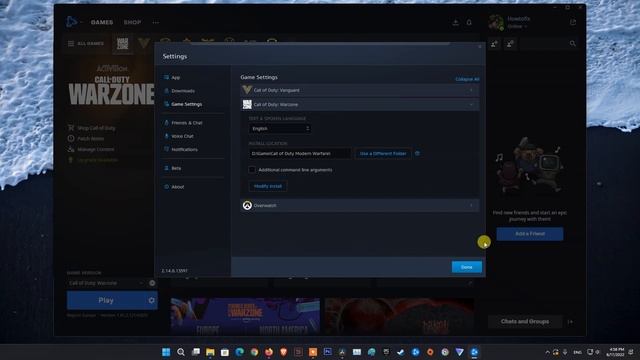Open the GAMES tab in Battle.net

point(102,22)
